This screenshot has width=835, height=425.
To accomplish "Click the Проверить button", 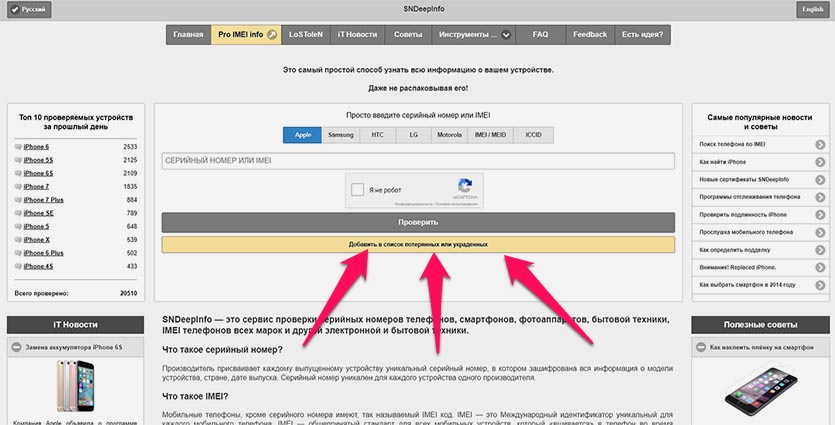I will [x=418, y=222].
